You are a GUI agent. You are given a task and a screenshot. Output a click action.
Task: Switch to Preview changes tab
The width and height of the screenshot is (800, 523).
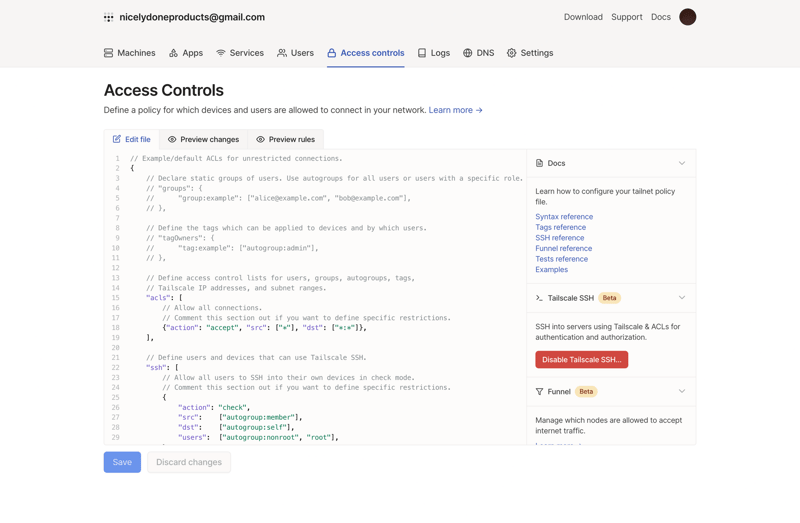(x=204, y=139)
